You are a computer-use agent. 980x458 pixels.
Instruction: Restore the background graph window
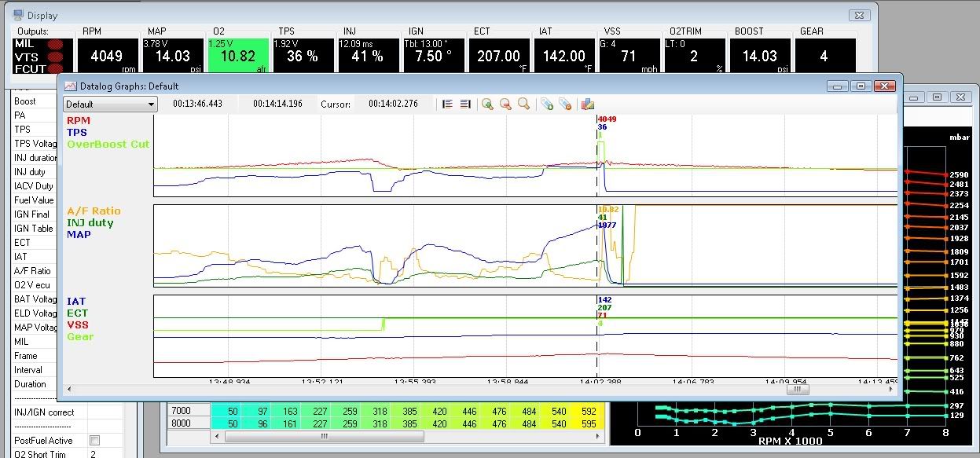(937, 97)
